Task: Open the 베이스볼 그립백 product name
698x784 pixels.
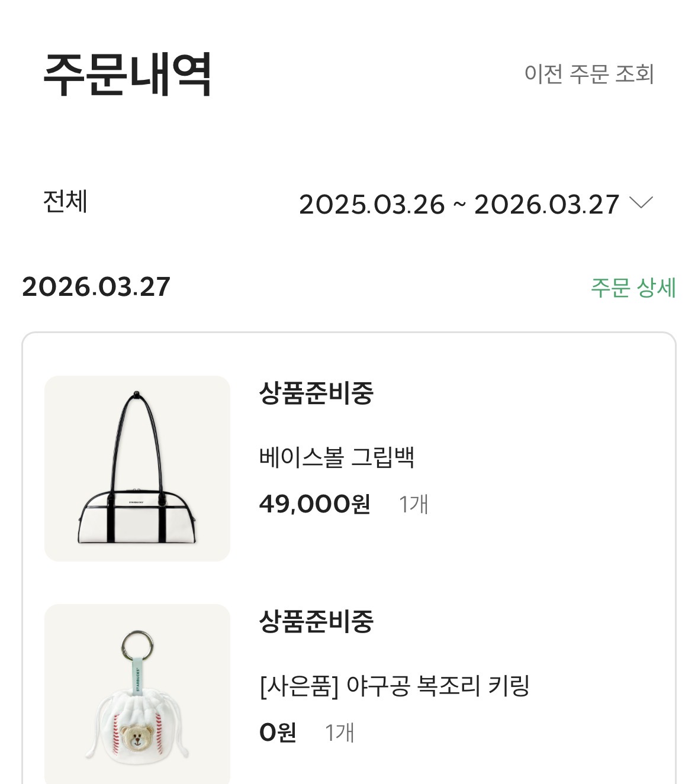Action: [x=336, y=457]
